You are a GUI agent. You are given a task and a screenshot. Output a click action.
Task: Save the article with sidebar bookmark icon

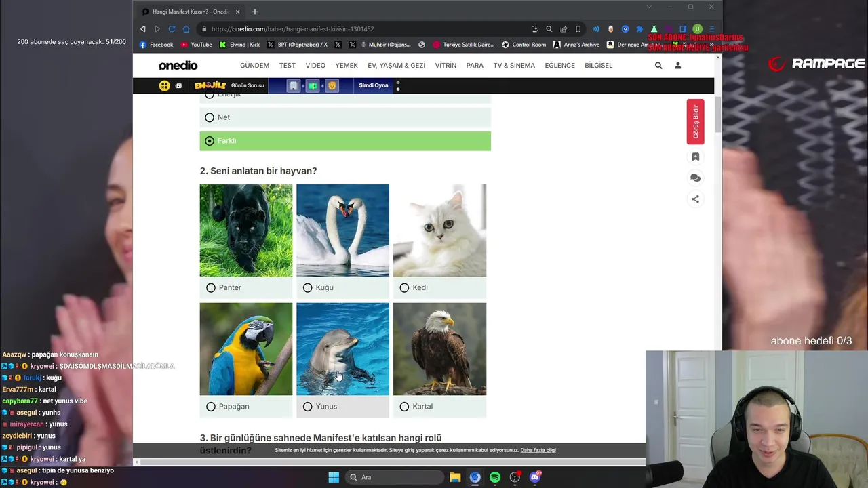pyautogui.click(x=695, y=157)
